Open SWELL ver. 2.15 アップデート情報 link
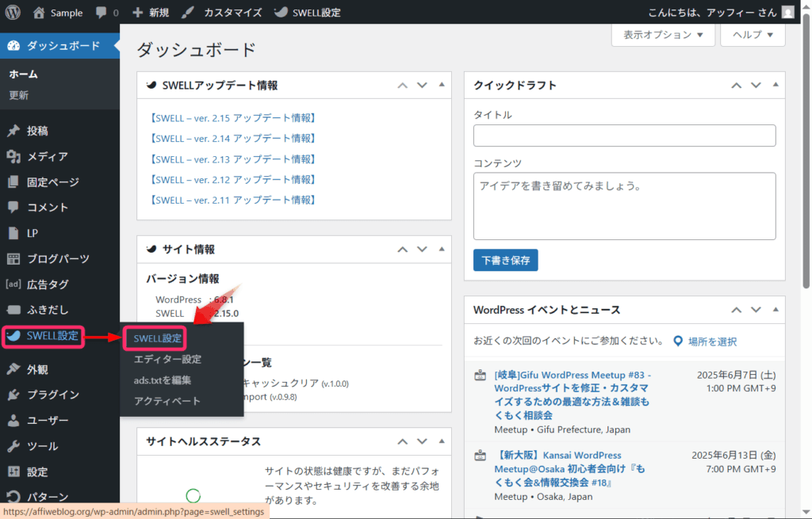This screenshot has height=519, width=812. coord(232,118)
